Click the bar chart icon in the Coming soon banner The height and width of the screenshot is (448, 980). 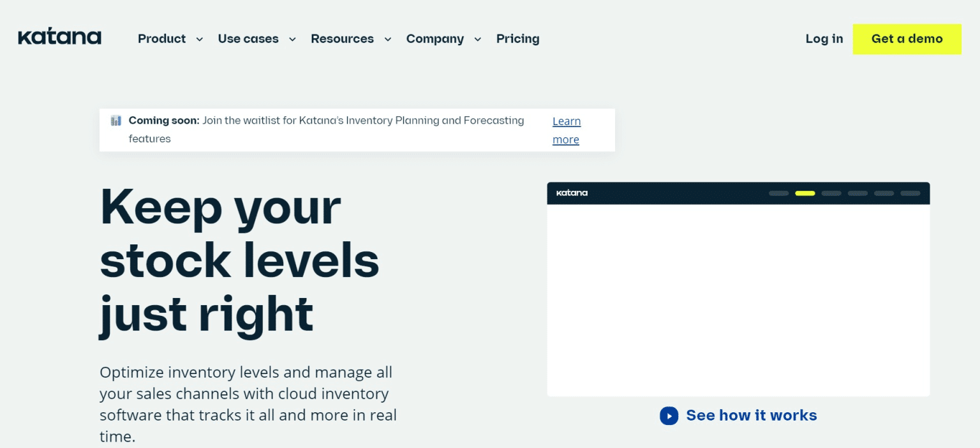115,120
